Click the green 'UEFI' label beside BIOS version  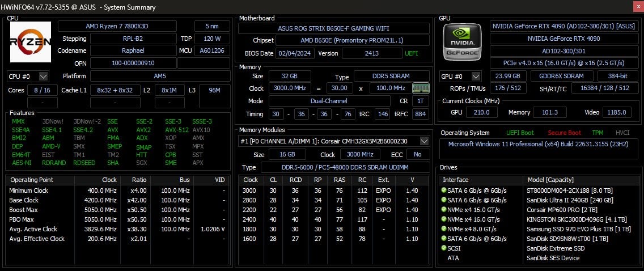[412, 53]
